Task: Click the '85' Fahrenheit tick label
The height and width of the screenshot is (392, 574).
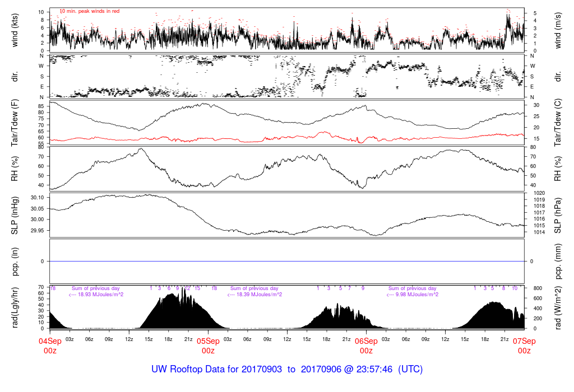Action: point(41,106)
